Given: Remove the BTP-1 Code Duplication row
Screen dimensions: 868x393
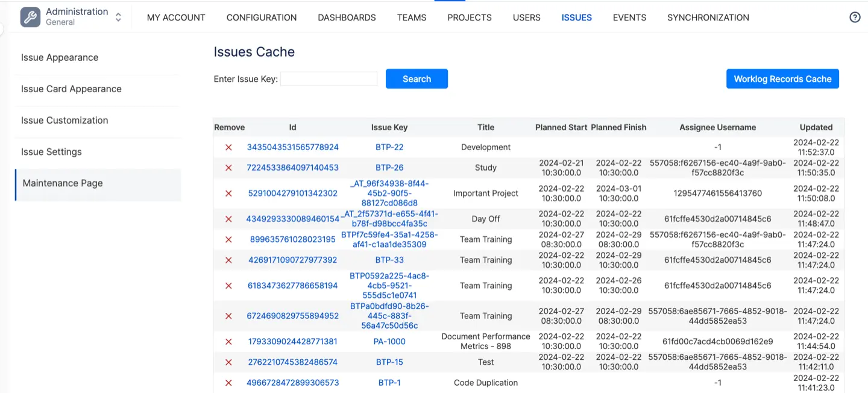Looking at the screenshot, I should [228, 383].
